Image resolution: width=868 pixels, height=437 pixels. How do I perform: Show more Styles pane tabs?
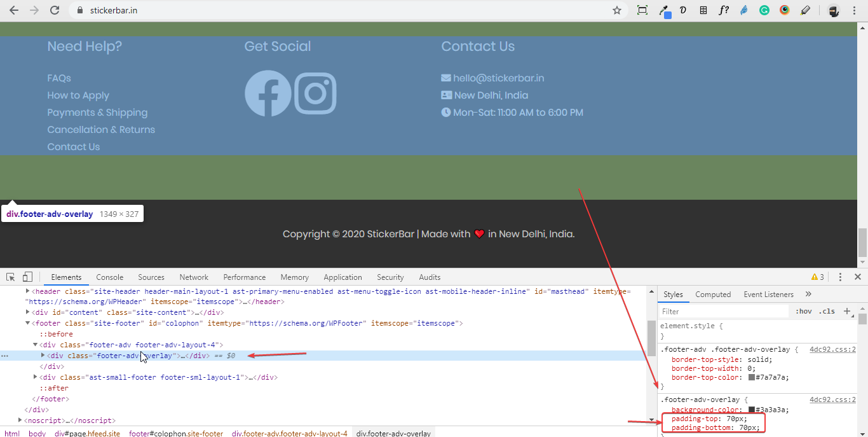[808, 294]
